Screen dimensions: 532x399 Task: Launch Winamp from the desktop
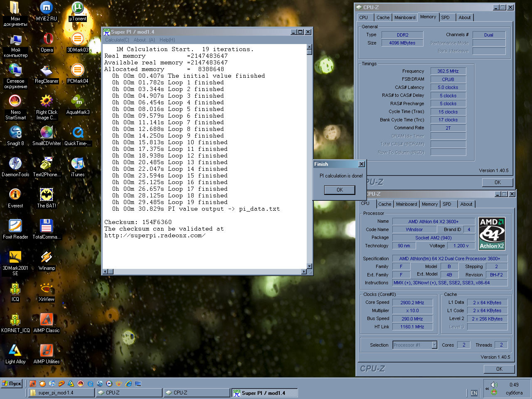47,261
